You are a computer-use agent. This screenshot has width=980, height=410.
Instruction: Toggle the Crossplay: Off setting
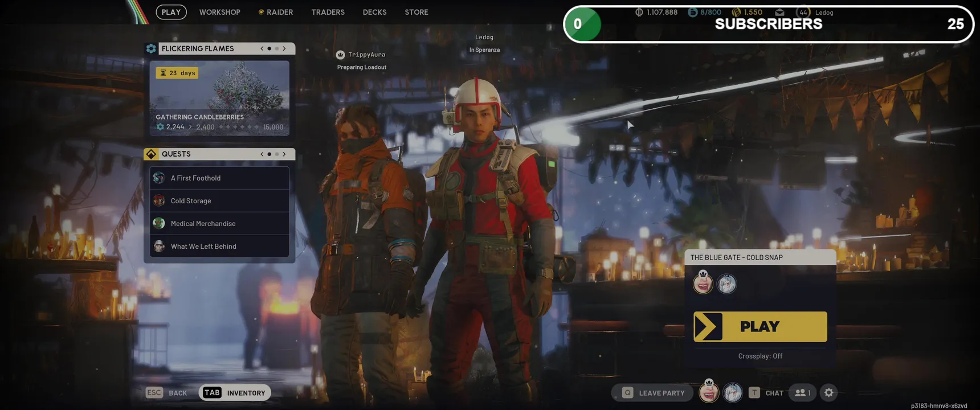[x=760, y=356]
